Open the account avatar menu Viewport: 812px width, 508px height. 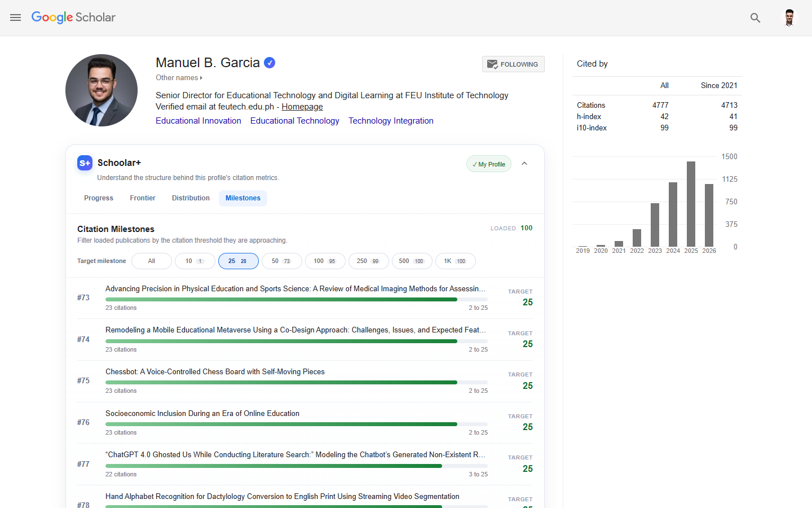coord(789,17)
